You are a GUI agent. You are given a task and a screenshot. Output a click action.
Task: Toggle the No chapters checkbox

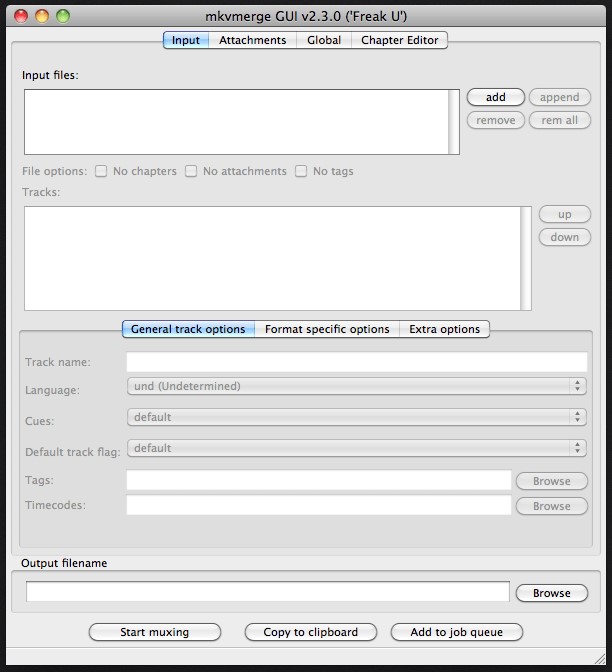[x=101, y=171]
